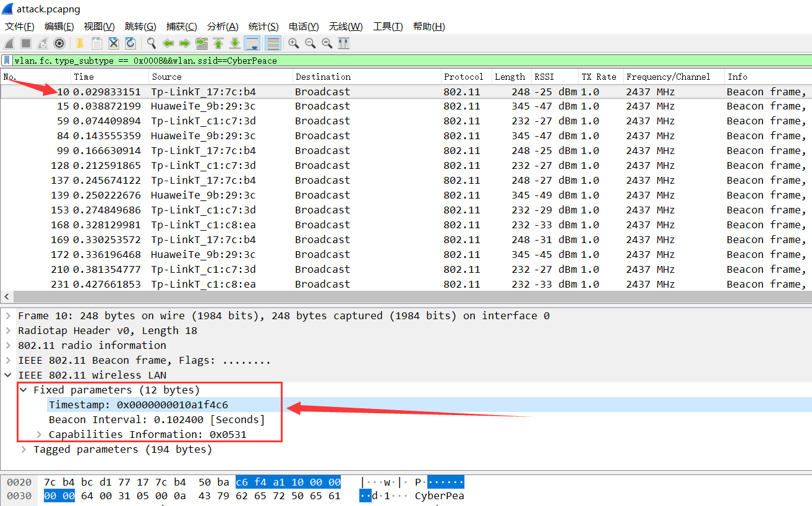The width and height of the screenshot is (812, 506).
Task: Click the open capture file folder icon
Action: tap(80, 43)
